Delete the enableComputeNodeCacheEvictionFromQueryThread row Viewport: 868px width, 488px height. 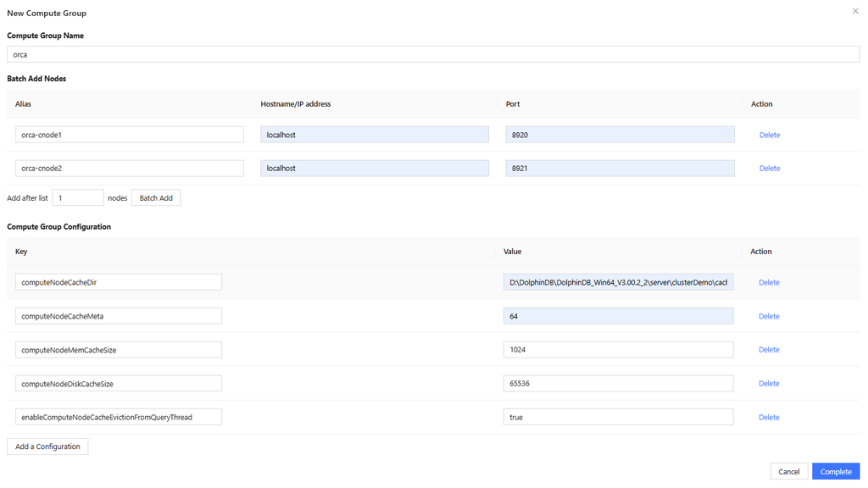tap(769, 417)
